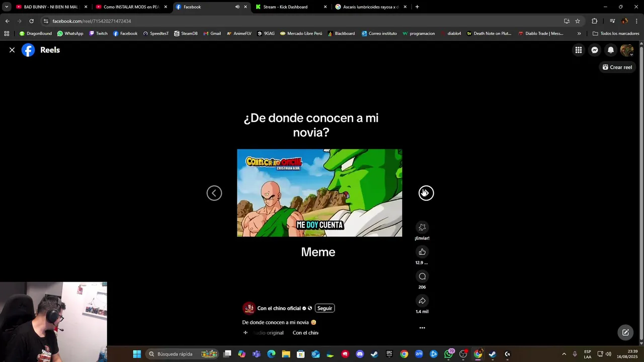Open the Mercado Libre Perú bookmark
The width and height of the screenshot is (644, 362).
pos(301,34)
